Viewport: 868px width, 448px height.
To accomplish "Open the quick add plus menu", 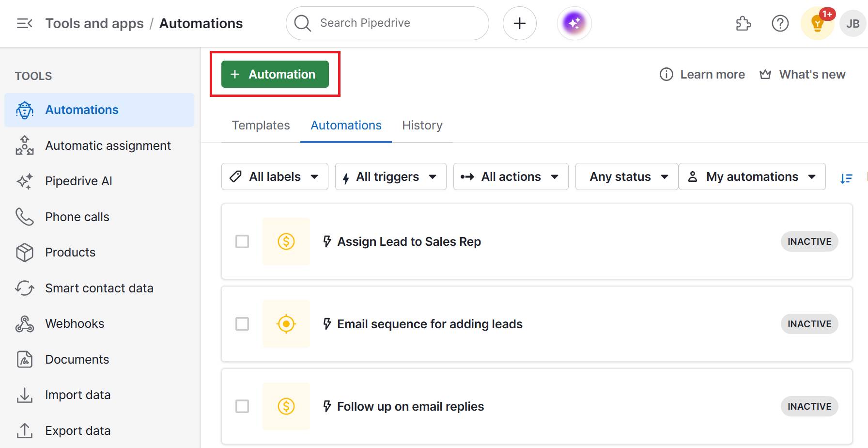I will pos(519,23).
